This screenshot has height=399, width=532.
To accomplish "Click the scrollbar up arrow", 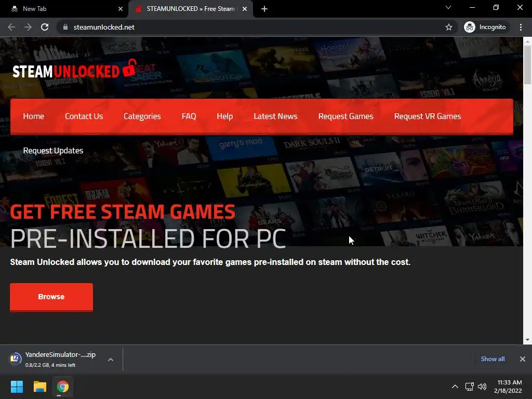I will [x=527, y=41].
